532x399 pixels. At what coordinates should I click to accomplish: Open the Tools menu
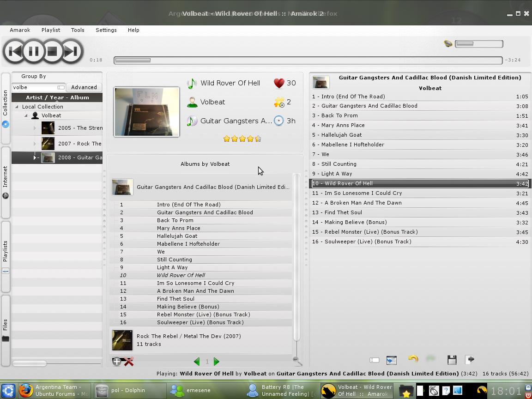tap(78, 30)
